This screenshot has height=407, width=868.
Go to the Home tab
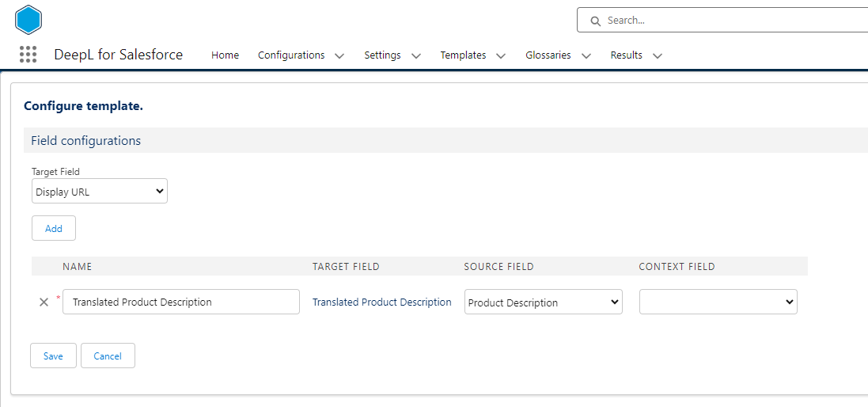(x=225, y=55)
